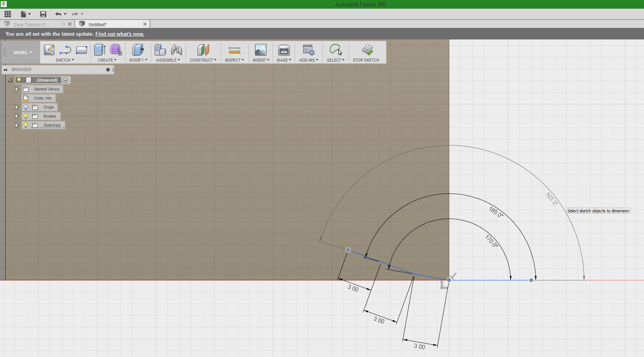Image resolution: width=644 pixels, height=357 pixels.
Task: Expand the ADD-INS dropdown
Action: (x=309, y=60)
